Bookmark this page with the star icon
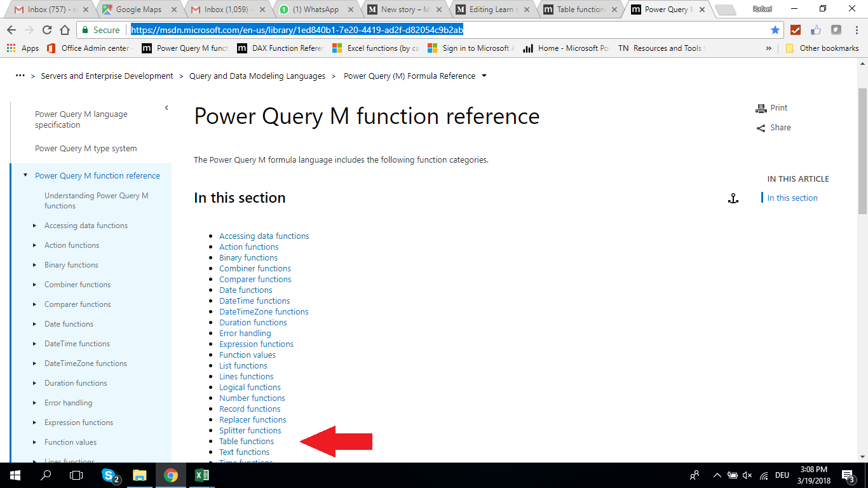This screenshot has height=488, width=868. coord(775,29)
